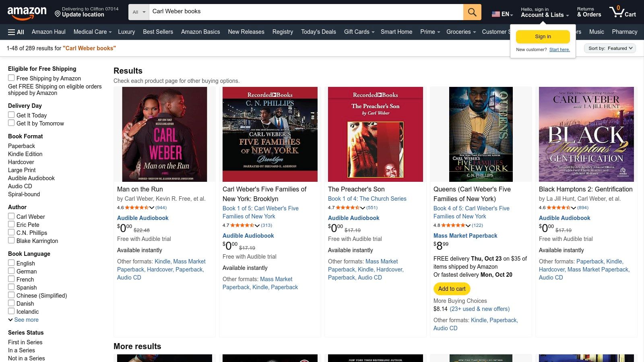The width and height of the screenshot is (644, 362).
Task: Click the yellow Sign in button
Action: (x=543, y=37)
